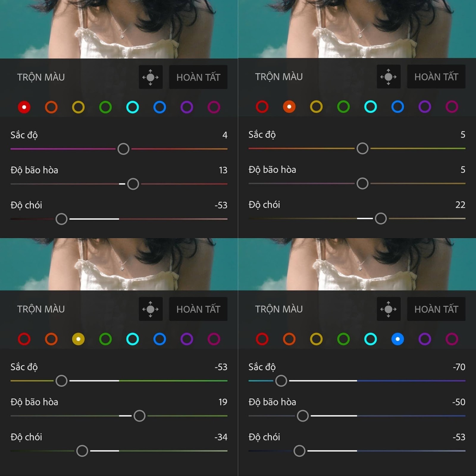
Task: Select orange color circle in bottom-right panel
Action: pos(289,339)
